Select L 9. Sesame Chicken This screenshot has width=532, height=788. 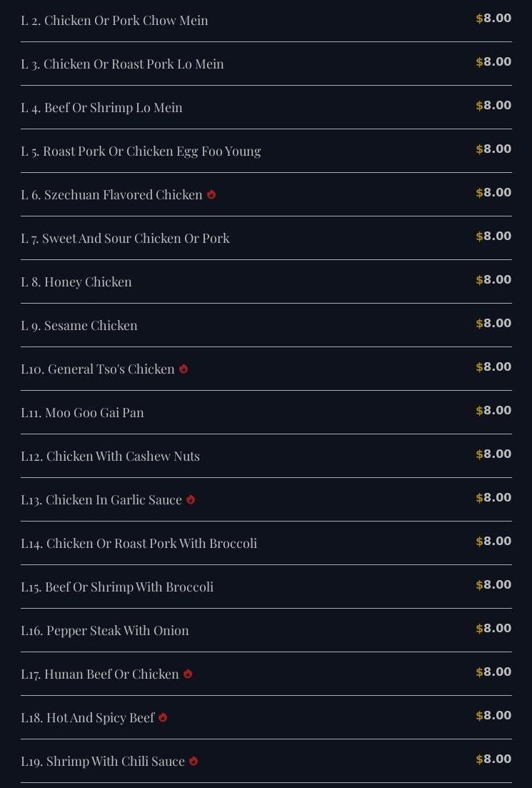pyautogui.click(x=79, y=326)
